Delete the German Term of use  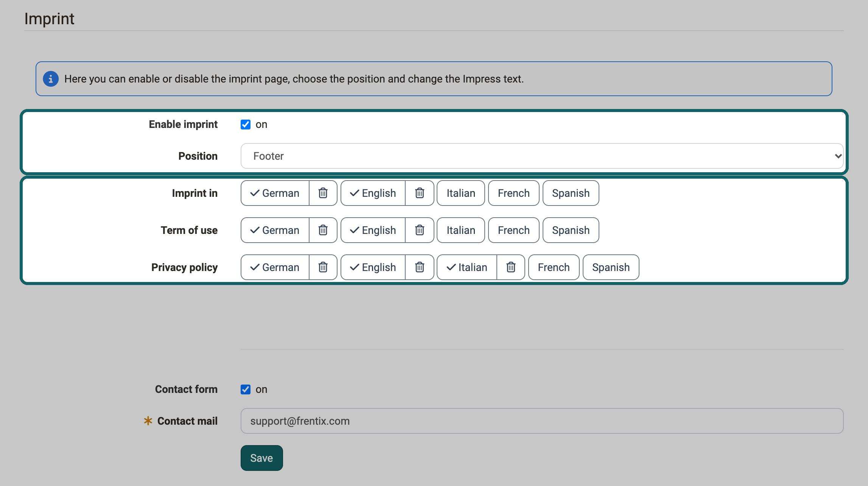tap(323, 230)
